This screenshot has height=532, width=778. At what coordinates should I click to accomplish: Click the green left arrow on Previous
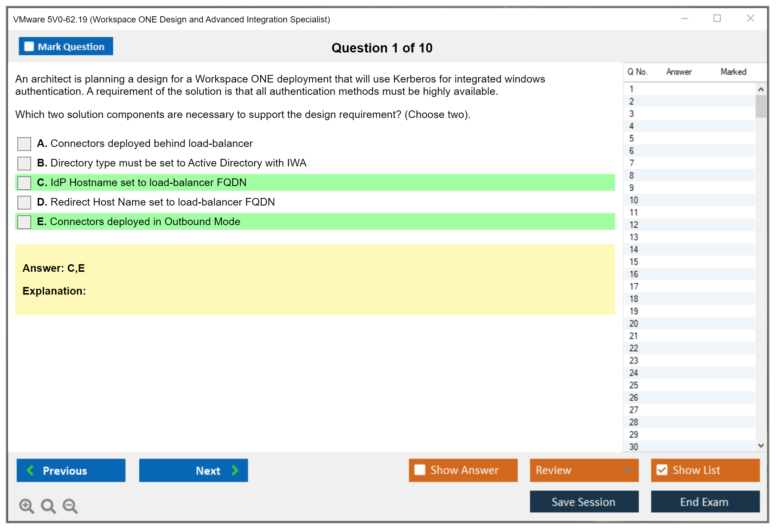30,470
